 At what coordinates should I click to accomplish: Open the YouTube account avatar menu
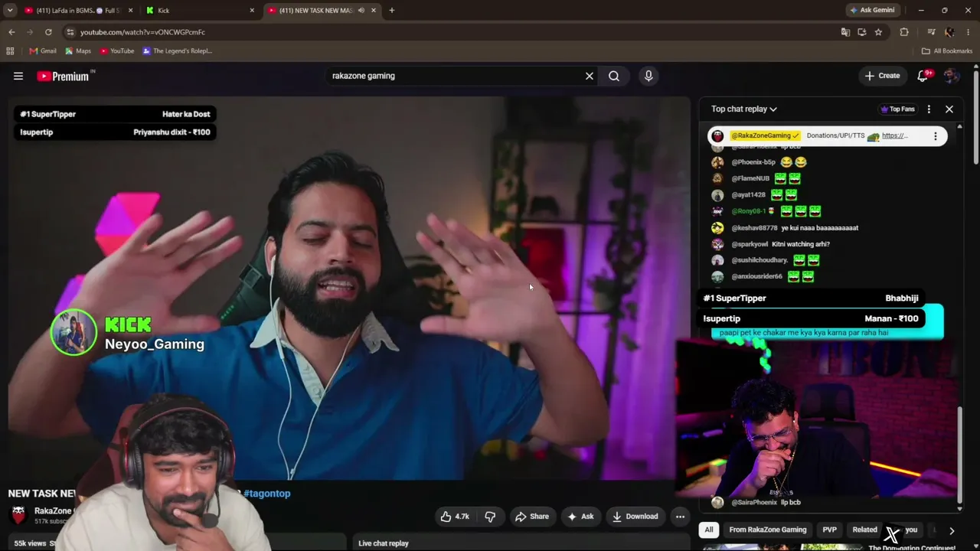(x=952, y=76)
